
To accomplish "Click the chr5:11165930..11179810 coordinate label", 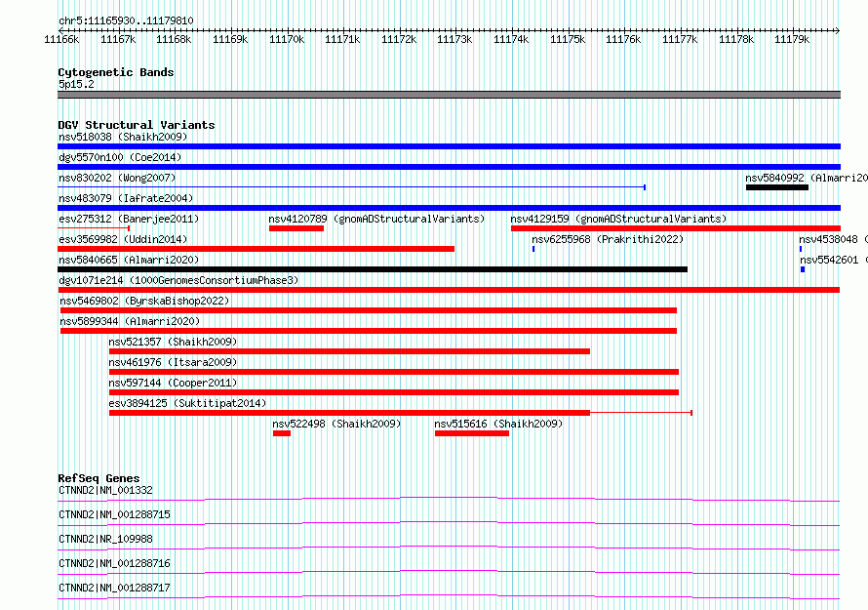I will point(126,21).
